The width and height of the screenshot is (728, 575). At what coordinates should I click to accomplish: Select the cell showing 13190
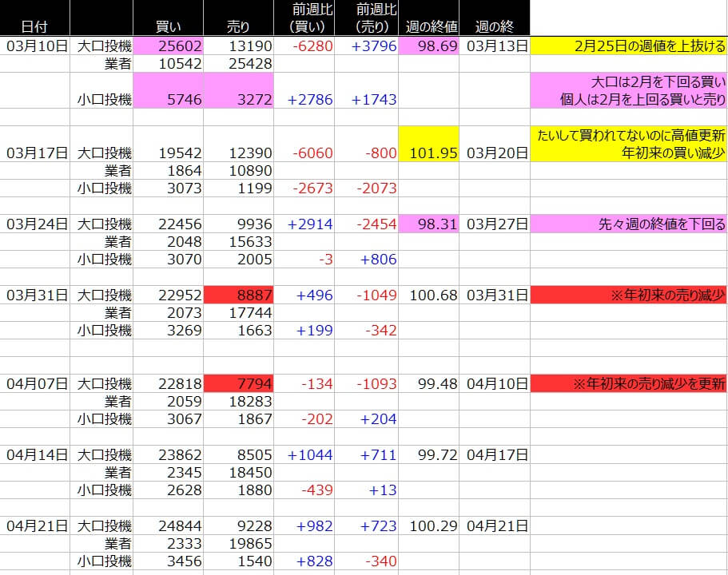pyautogui.click(x=238, y=46)
